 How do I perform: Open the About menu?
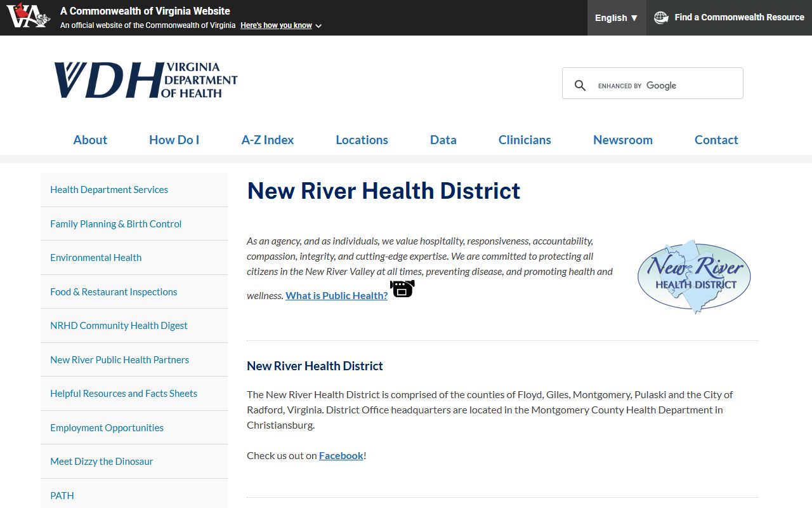[x=90, y=140]
